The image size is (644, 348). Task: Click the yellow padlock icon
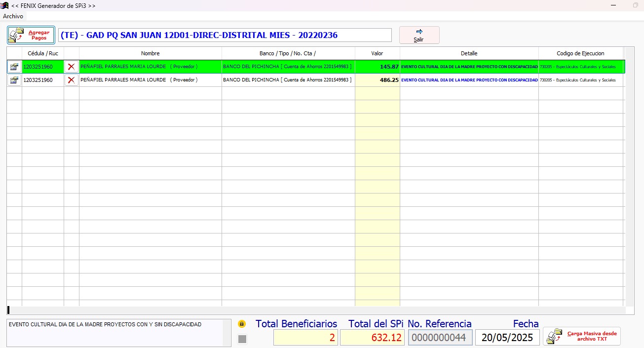(242, 324)
